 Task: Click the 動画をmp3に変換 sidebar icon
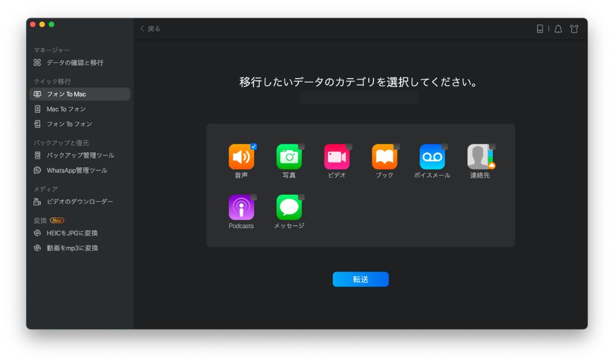pos(37,248)
